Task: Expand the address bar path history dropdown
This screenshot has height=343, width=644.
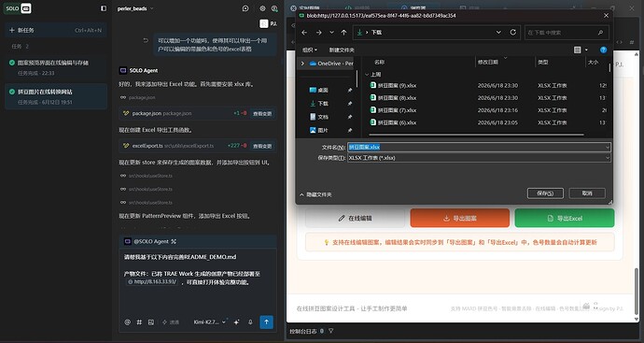Action: 498,32
